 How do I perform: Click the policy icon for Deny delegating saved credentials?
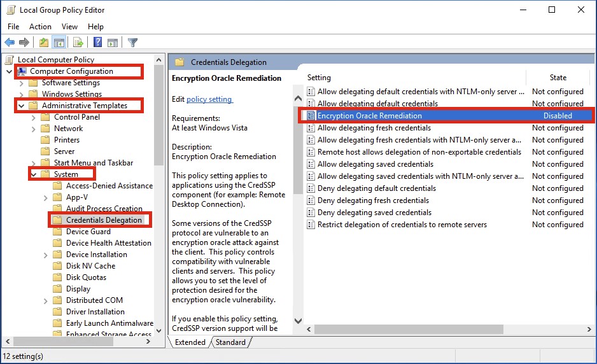[x=311, y=213]
